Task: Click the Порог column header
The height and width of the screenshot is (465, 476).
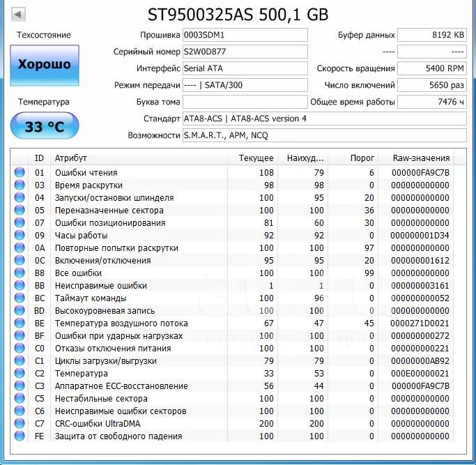Action: (353, 158)
